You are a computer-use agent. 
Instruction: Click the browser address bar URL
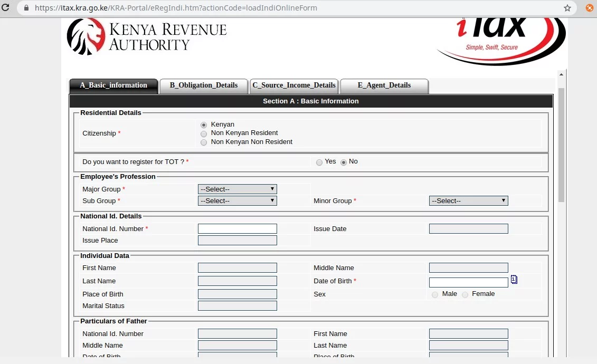tap(176, 8)
